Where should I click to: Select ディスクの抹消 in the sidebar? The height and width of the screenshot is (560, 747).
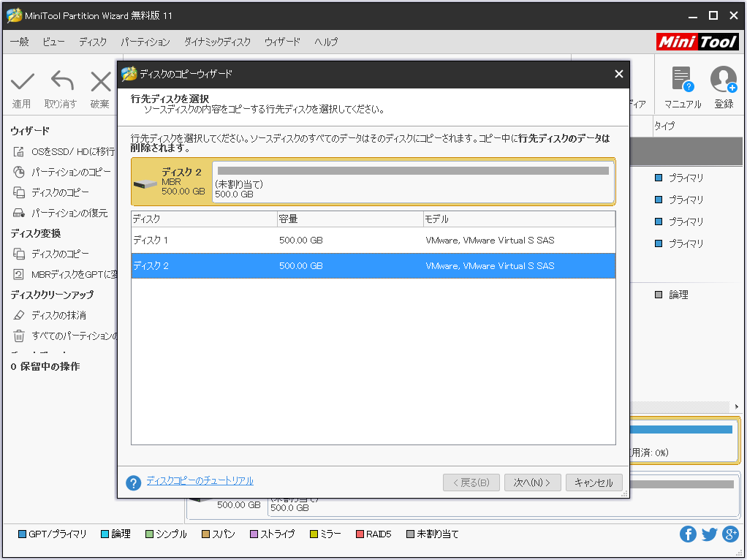(x=58, y=315)
